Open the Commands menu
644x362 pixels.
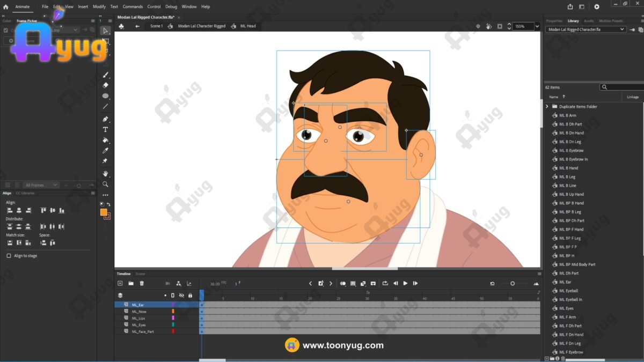tap(133, 6)
